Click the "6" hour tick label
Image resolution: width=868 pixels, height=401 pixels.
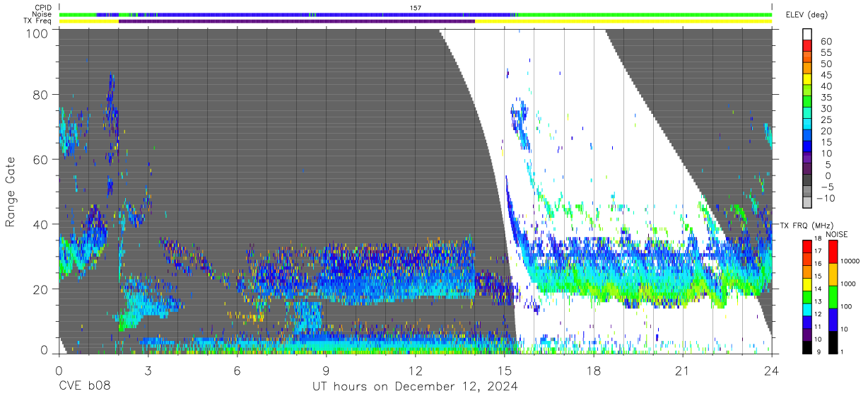pyautogui.click(x=237, y=370)
